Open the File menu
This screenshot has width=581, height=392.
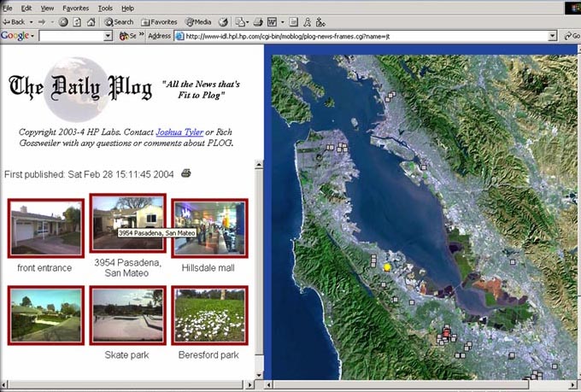[8, 8]
